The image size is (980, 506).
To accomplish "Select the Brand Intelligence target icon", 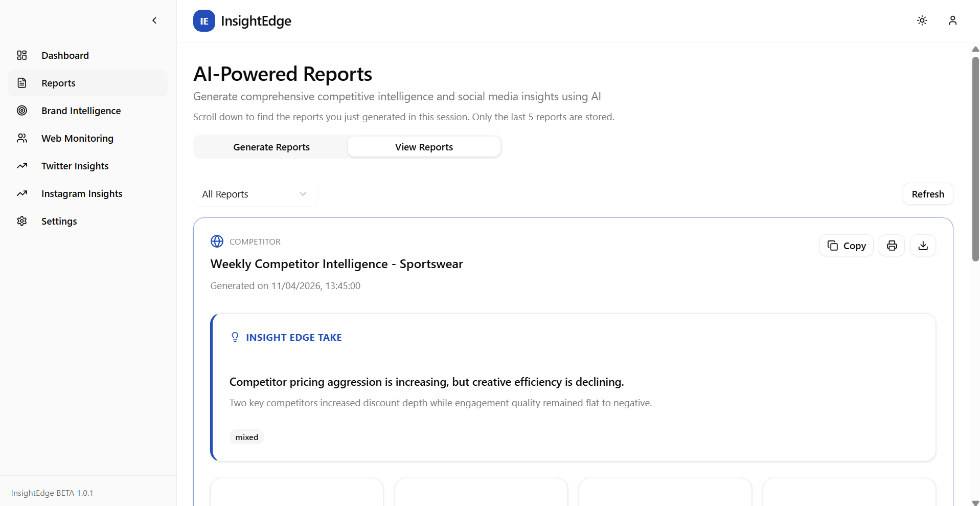I will [x=22, y=111].
